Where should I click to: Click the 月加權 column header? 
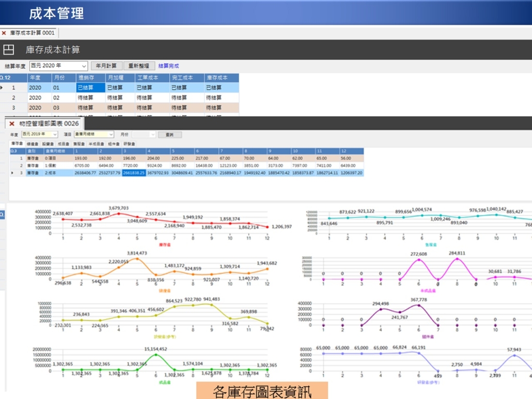120,77
